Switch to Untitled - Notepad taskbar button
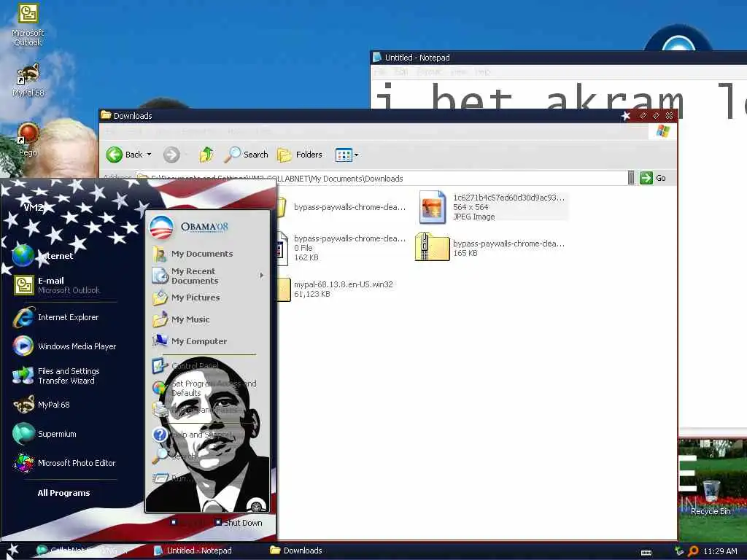 click(193, 551)
